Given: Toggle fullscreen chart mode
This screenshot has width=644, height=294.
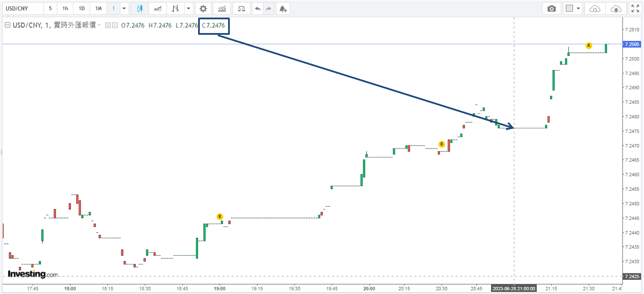Looking at the screenshot, I should (635, 9).
